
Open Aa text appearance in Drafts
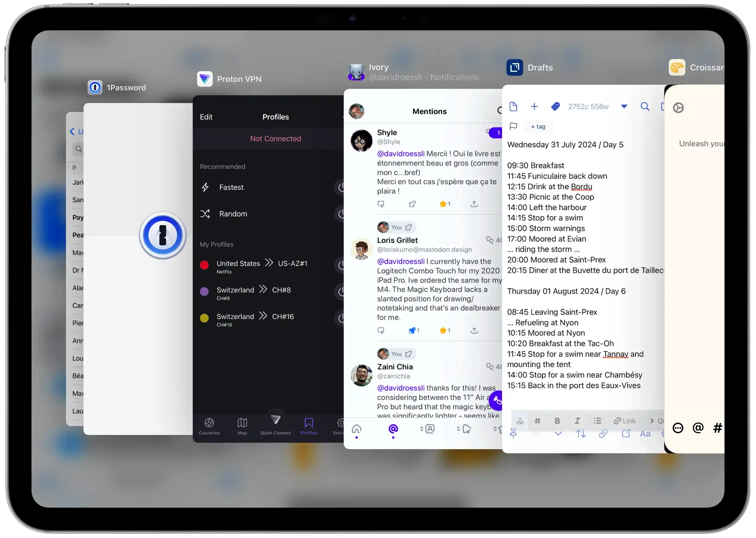tap(645, 434)
